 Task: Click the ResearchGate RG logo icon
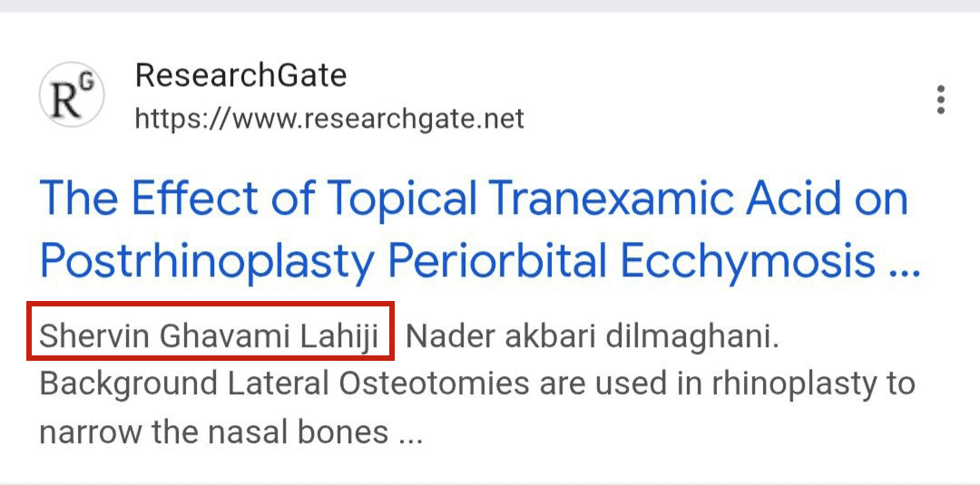(x=72, y=95)
